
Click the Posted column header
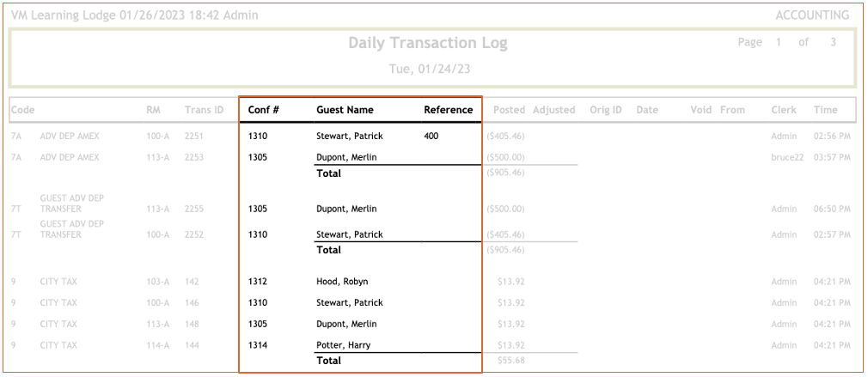click(x=509, y=110)
